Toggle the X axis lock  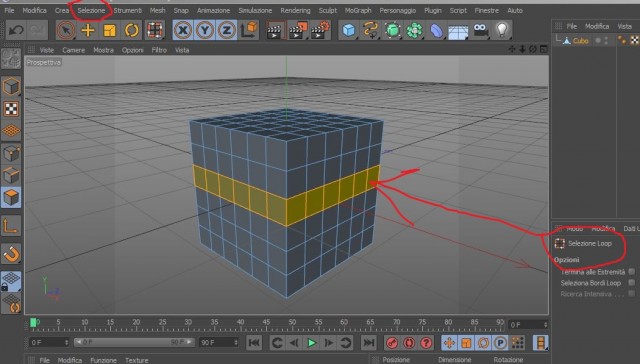coord(183,30)
